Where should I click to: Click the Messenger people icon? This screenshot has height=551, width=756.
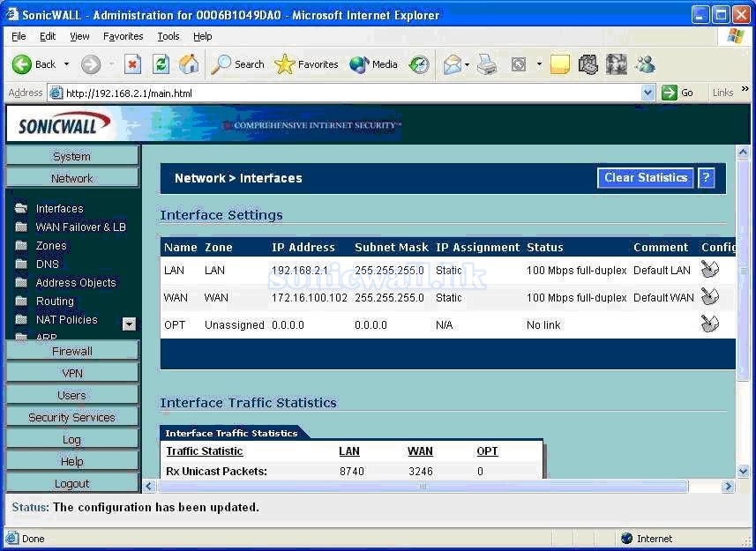[x=645, y=64]
